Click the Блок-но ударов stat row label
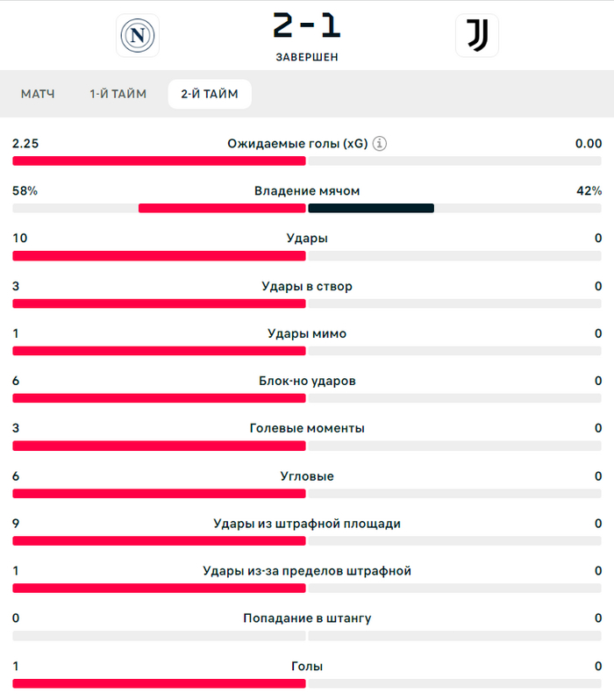614x700 pixels. pos(307,381)
